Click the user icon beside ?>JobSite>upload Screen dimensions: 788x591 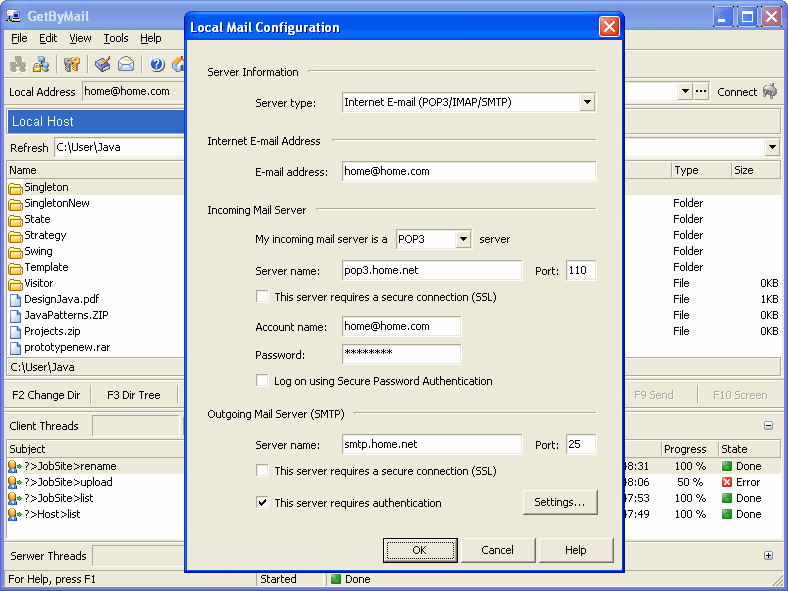coord(15,482)
